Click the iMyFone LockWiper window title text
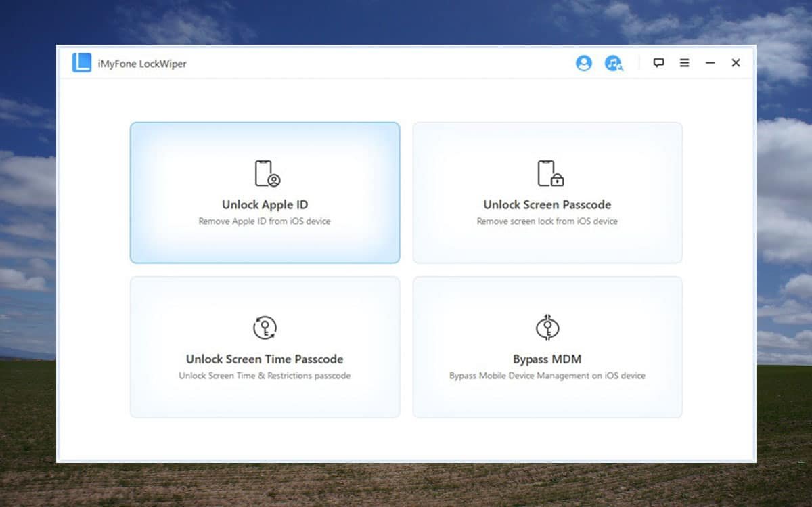812x507 pixels. [141, 64]
